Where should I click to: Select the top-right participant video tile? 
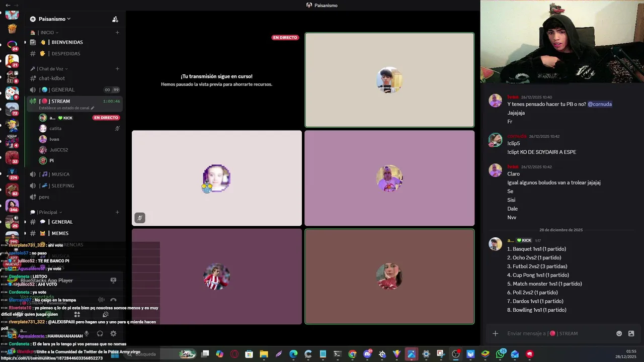pos(389,80)
